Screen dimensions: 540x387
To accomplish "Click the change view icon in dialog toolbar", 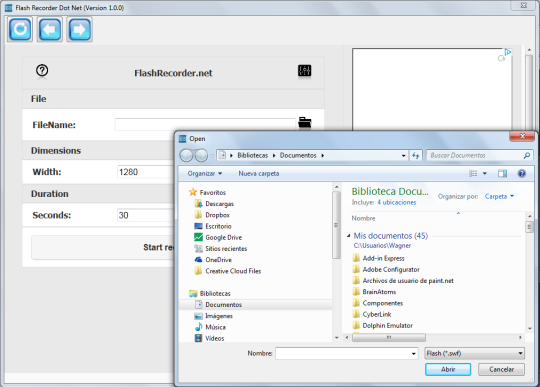I will [473, 174].
